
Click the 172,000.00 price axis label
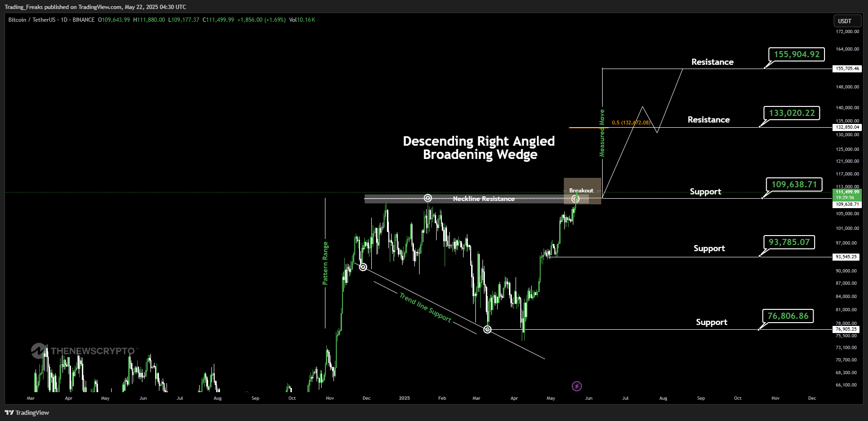click(847, 32)
